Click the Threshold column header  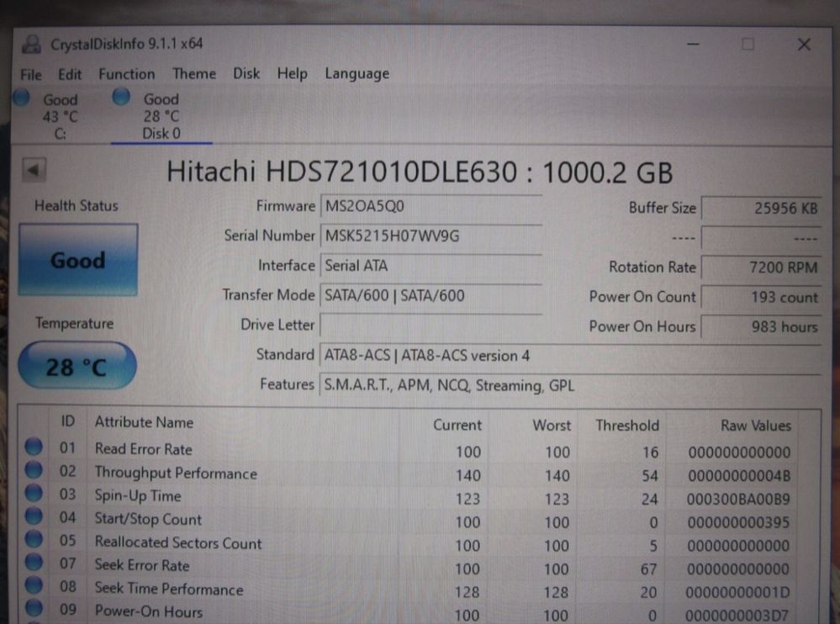tap(627, 426)
